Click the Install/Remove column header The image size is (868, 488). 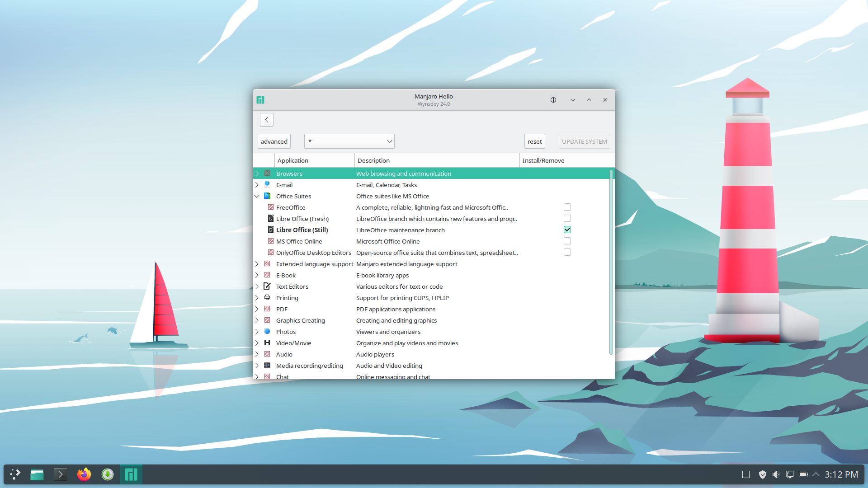coord(567,160)
